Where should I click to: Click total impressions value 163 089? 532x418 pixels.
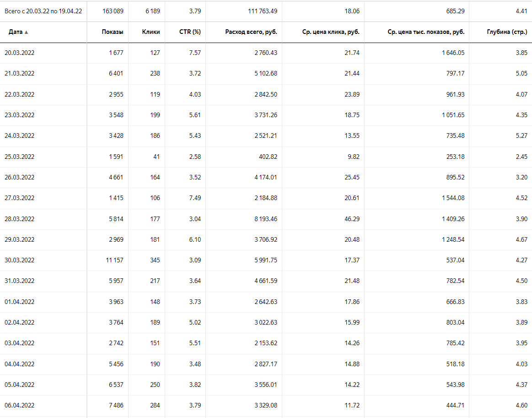tap(113, 11)
